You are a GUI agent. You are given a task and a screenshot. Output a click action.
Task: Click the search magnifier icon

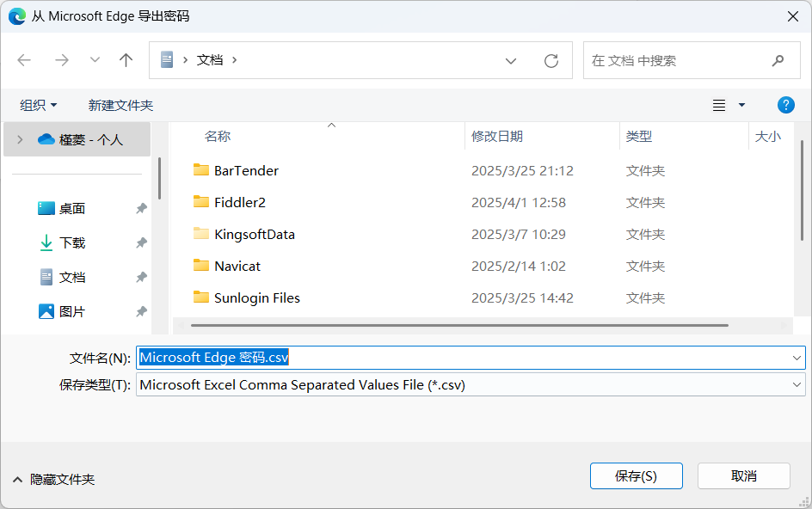[x=778, y=60]
